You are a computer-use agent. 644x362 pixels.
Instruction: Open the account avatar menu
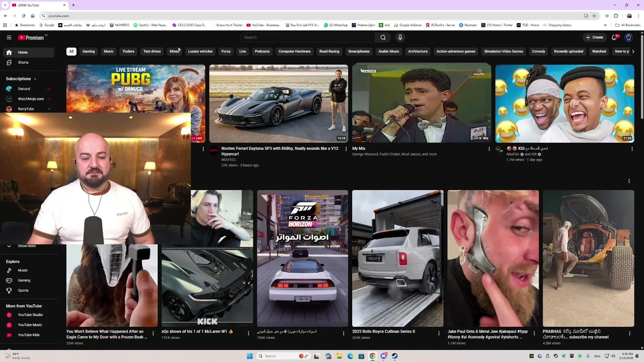click(628, 37)
